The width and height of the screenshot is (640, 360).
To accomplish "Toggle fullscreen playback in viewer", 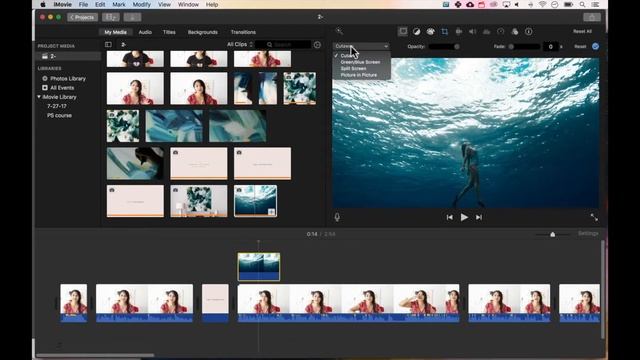I will (x=594, y=218).
